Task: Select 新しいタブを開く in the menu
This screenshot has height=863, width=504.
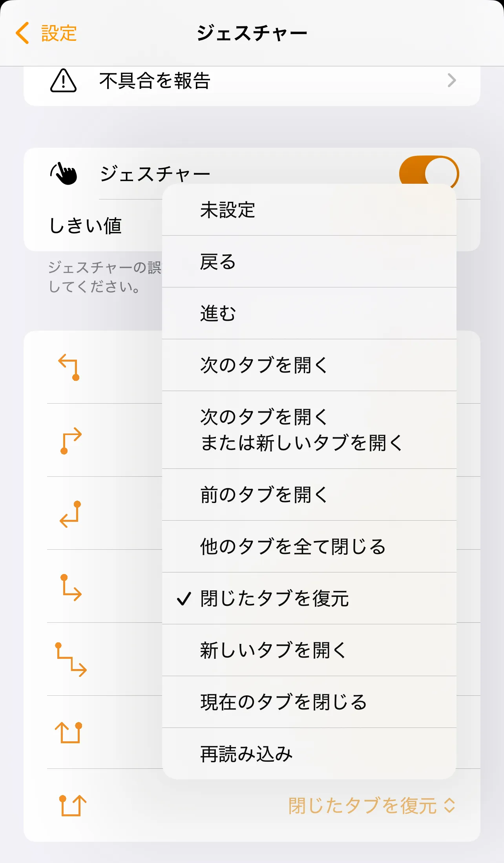Action: click(x=273, y=650)
